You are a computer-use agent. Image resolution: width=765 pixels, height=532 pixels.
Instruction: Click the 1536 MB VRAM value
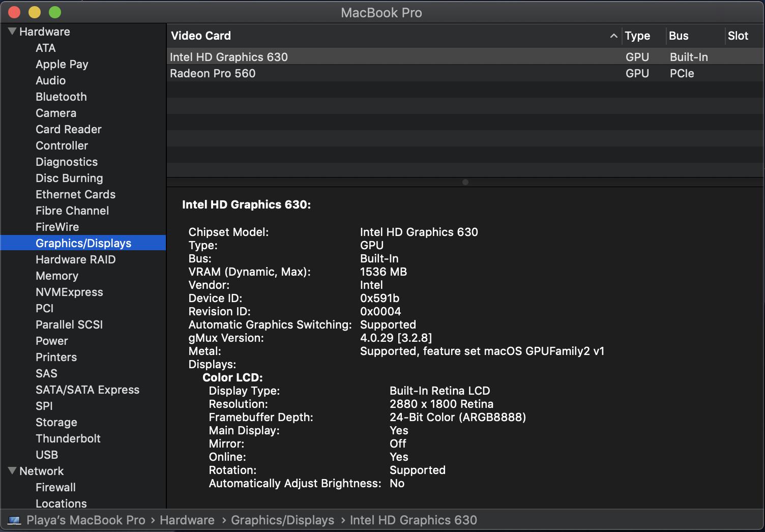384,272
